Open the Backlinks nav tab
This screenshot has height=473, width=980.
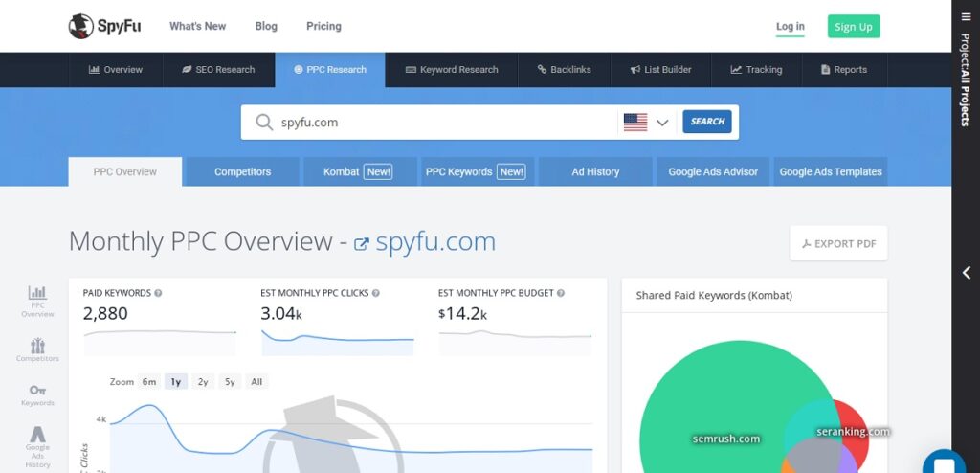tap(565, 70)
